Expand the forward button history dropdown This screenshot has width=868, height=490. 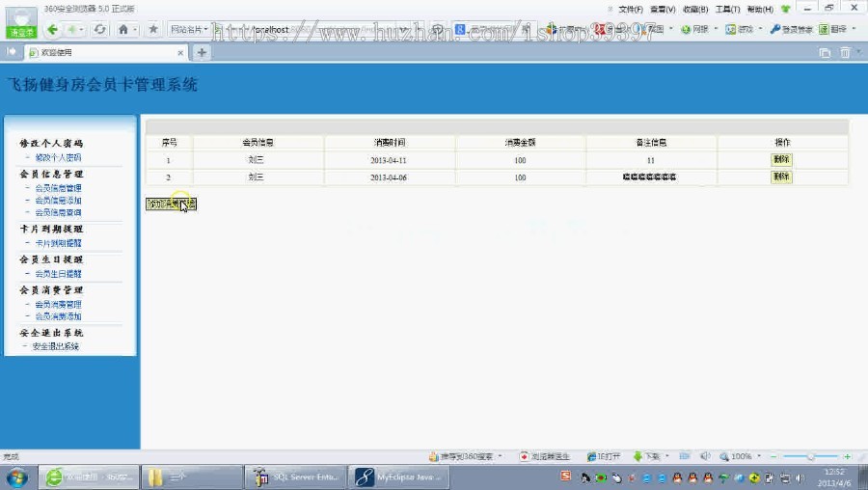click(x=82, y=30)
